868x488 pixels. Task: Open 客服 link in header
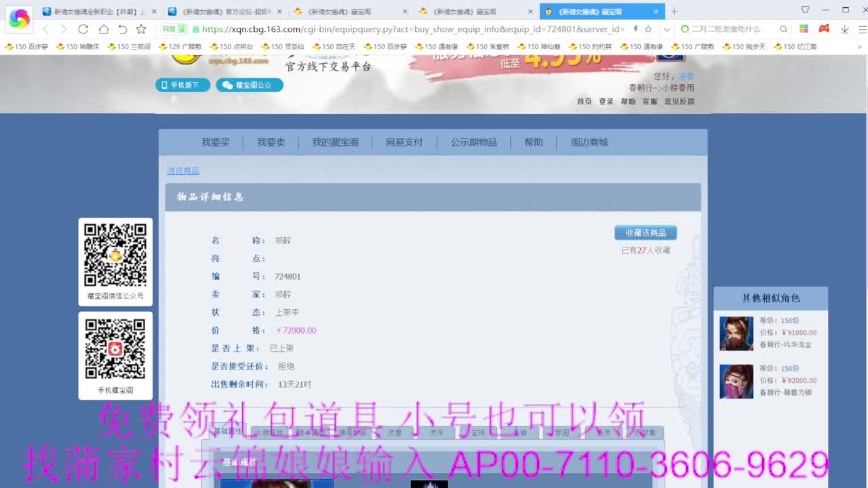(650, 102)
